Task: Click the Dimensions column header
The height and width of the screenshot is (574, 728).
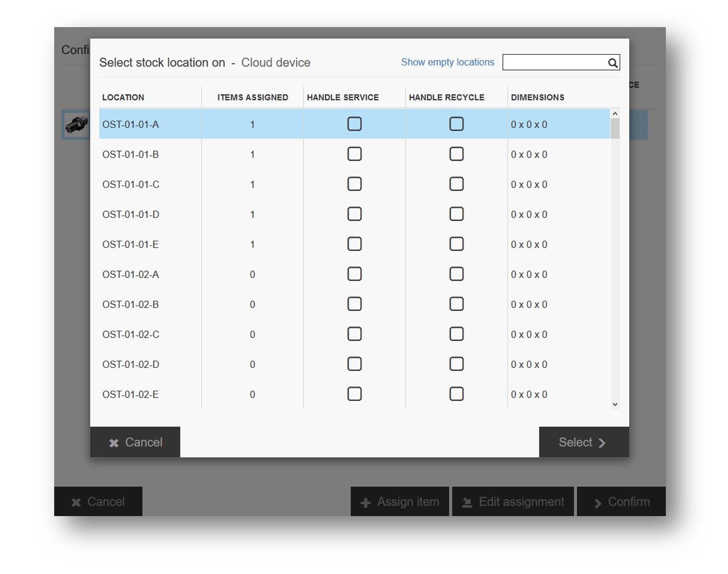Action: pos(537,97)
